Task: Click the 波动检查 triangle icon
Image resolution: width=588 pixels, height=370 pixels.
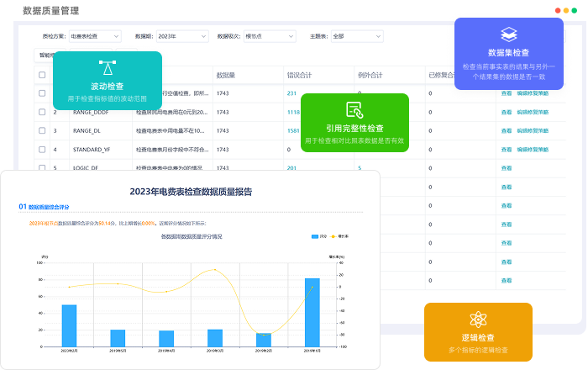Action: pyautogui.click(x=107, y=68)
